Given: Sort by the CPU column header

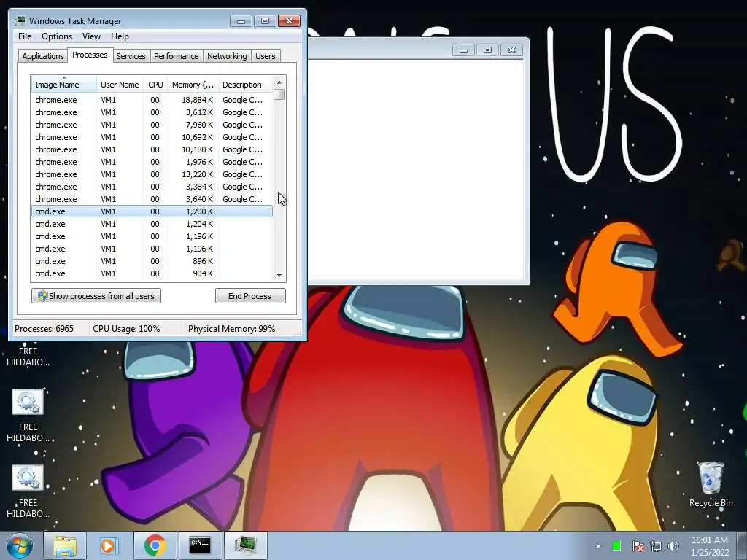Looking at the screenshot, I should point(155,85).
